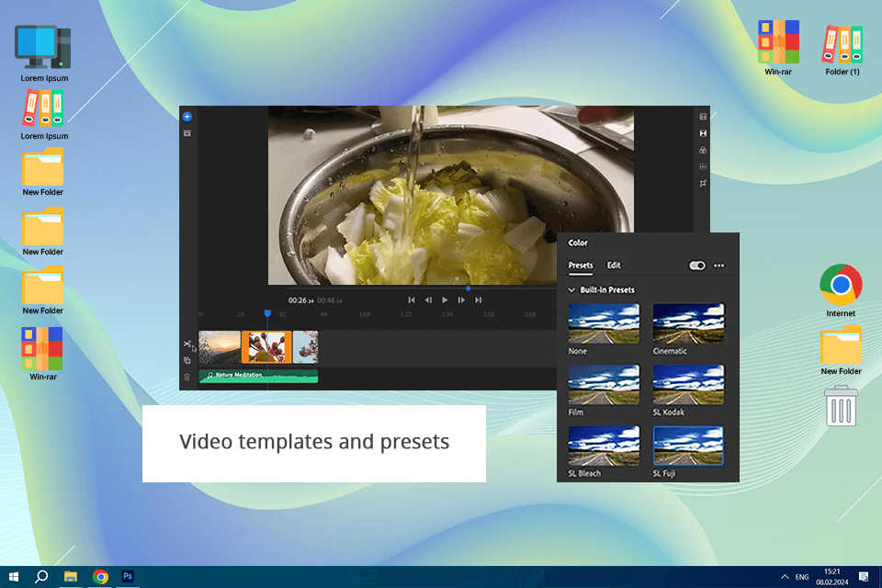Screen dimensions: 882x588
Task: Play the video preview
Action: point(445,300)
